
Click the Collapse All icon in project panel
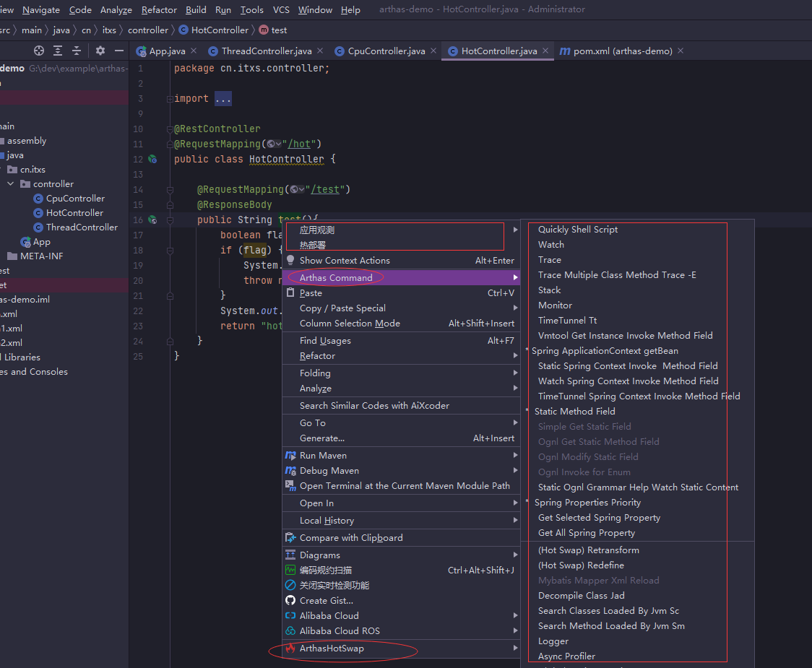pyautogui.click(x=76, y=51)
